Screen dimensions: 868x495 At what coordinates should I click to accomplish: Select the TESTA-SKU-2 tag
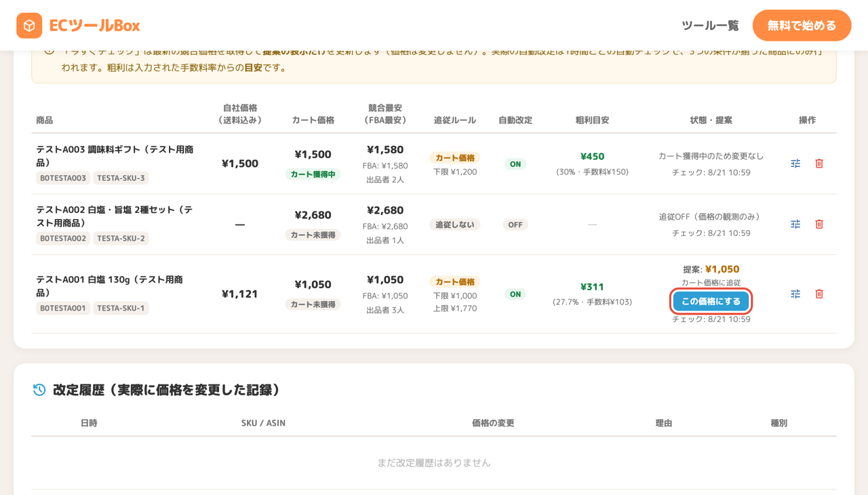click(121, 239)
